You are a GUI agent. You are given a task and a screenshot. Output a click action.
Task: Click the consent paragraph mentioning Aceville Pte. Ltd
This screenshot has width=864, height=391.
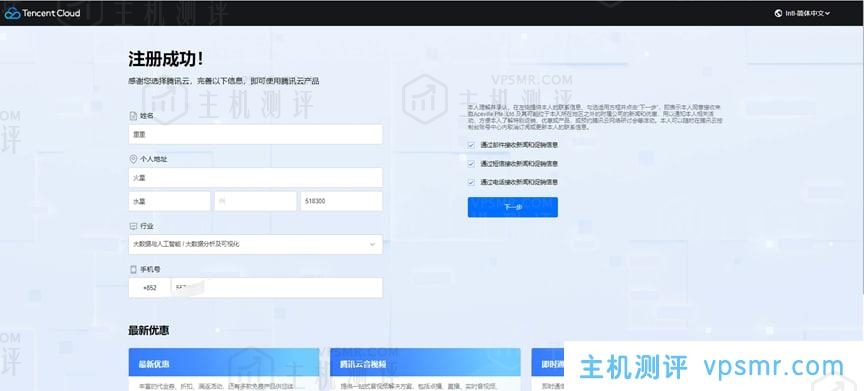point(594,116)
